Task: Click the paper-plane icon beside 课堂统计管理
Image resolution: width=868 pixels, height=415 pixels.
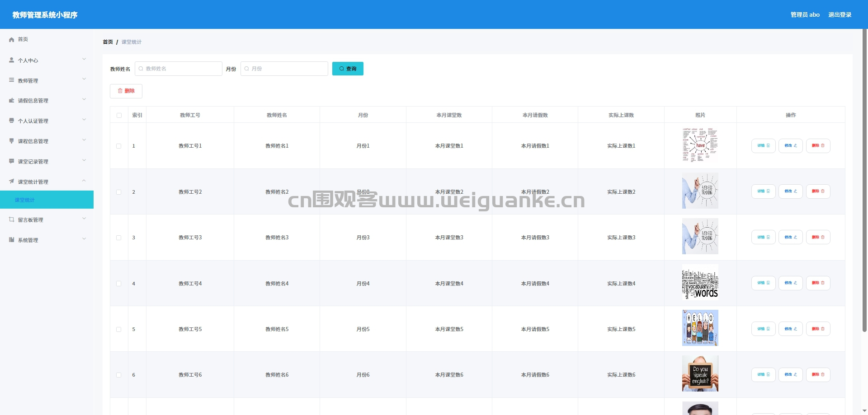Action: (12, 182)
